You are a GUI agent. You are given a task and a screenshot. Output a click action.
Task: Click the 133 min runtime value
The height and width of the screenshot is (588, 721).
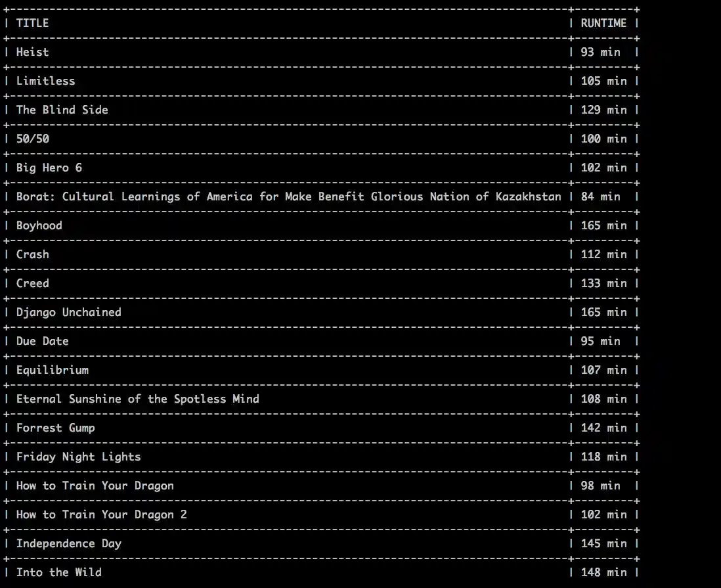coord(603,283)
